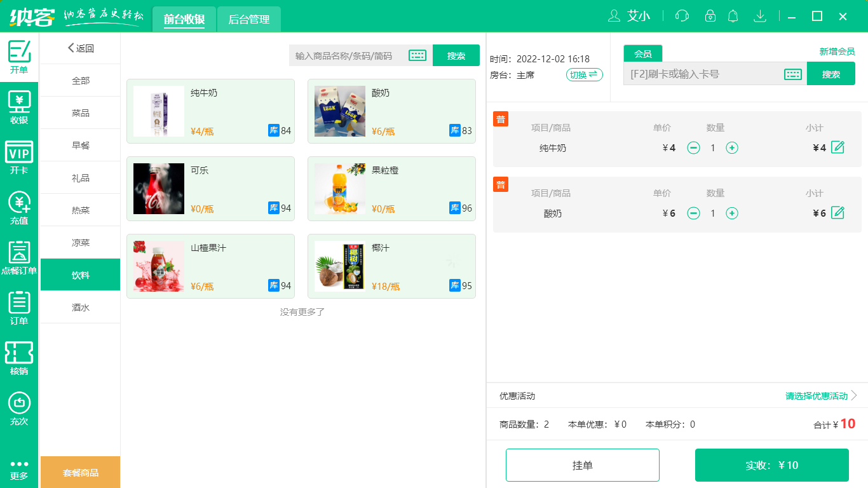The image size is (868, 488).
Task: Select the 酒水 drinks category
Action: (x=80, y=307)
